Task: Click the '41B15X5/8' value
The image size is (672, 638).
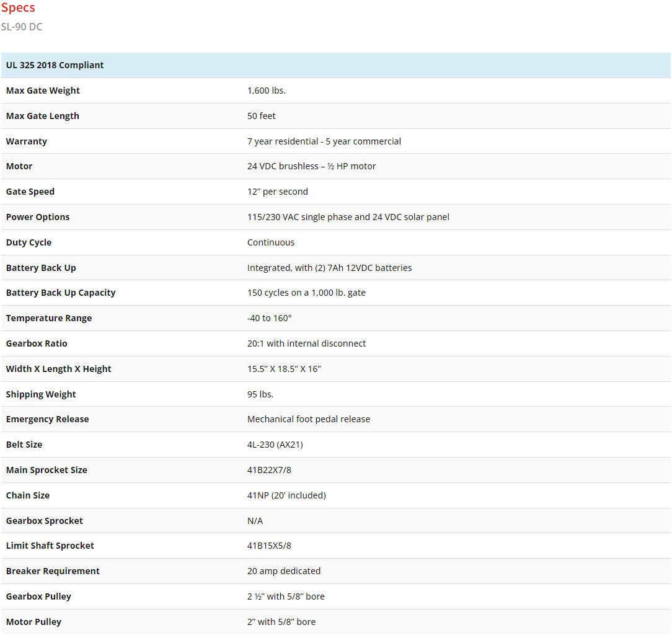Action: click(269, 546)
